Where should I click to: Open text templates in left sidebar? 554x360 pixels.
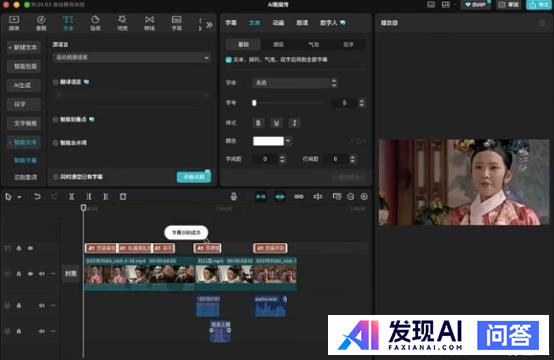click(x=24, y=123)
